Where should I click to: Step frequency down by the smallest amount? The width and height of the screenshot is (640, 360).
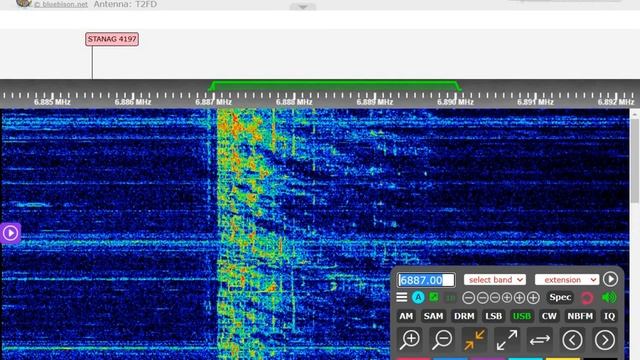pos(495,298)
